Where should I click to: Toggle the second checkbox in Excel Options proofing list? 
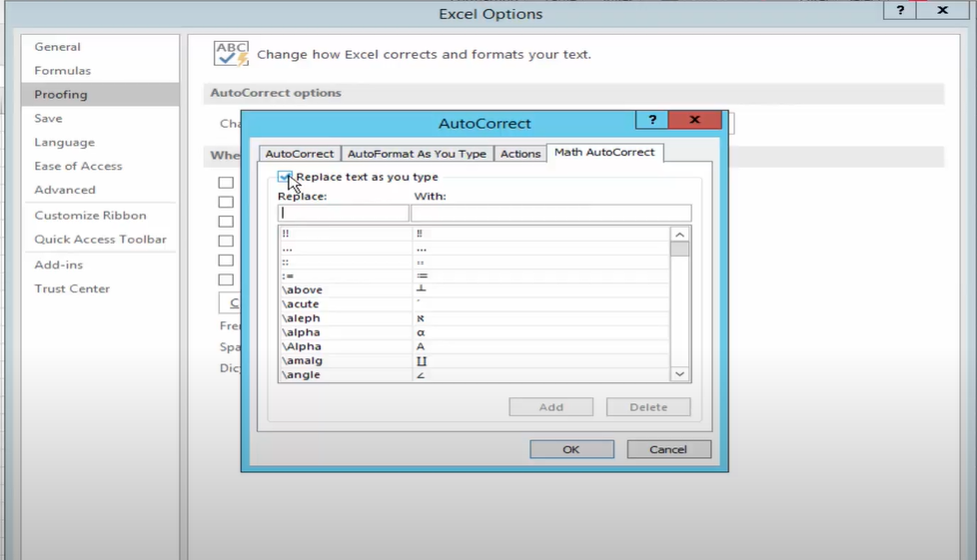(226, 202)
